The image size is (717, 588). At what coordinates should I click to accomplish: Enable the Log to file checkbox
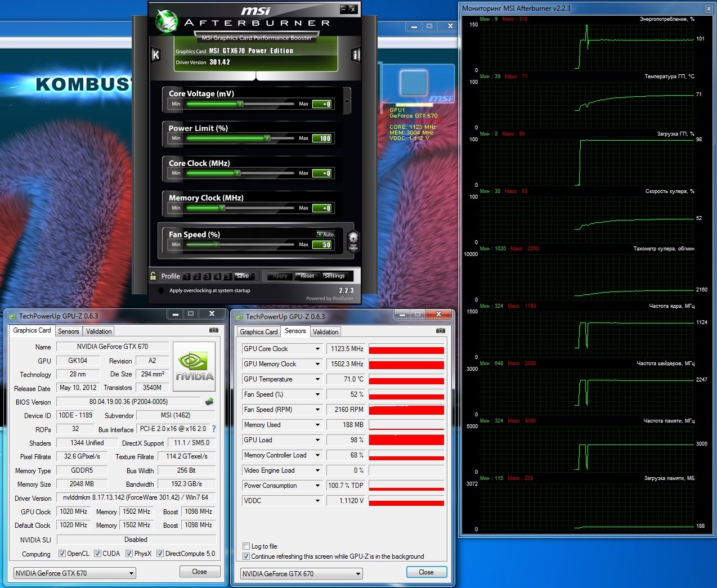246,546
